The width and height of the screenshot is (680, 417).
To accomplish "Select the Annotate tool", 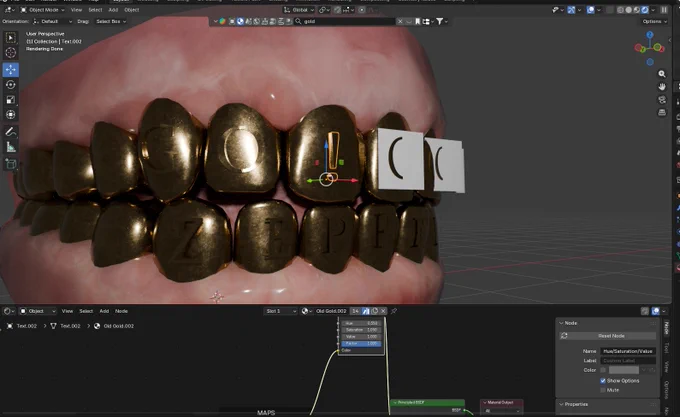I will 11,132.
